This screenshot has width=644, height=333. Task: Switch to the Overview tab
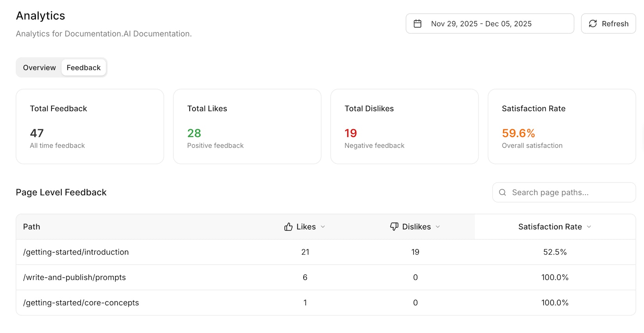pyautogui.click(x=39, y=68)
